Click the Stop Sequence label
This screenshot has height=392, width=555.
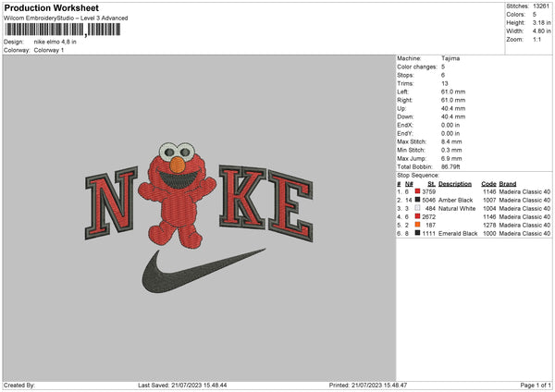pyautogui.click(x=418, y=176)
